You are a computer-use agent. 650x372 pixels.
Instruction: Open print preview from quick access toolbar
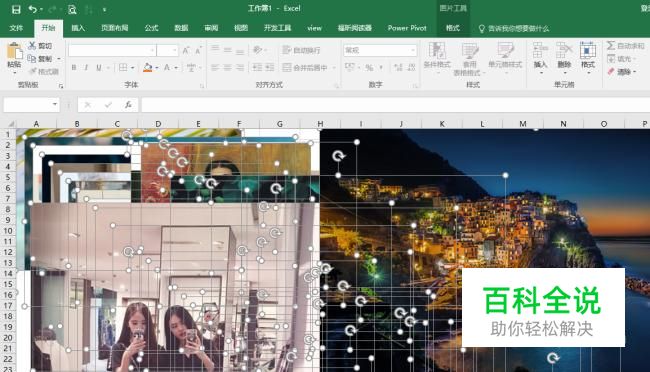(72, 9)
